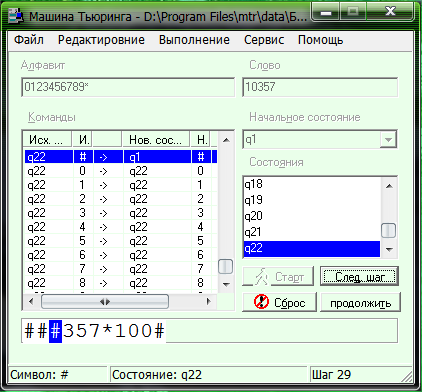422x392 pixels.
Task: Click the running man icon on Старт
Action: pyautogui.click(x=262, y=277)
